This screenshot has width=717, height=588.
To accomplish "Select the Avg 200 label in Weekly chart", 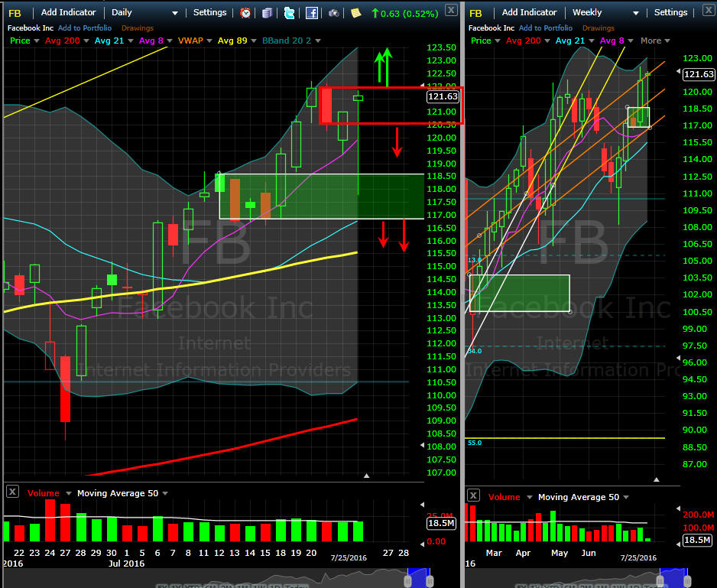I will point(523,41).
